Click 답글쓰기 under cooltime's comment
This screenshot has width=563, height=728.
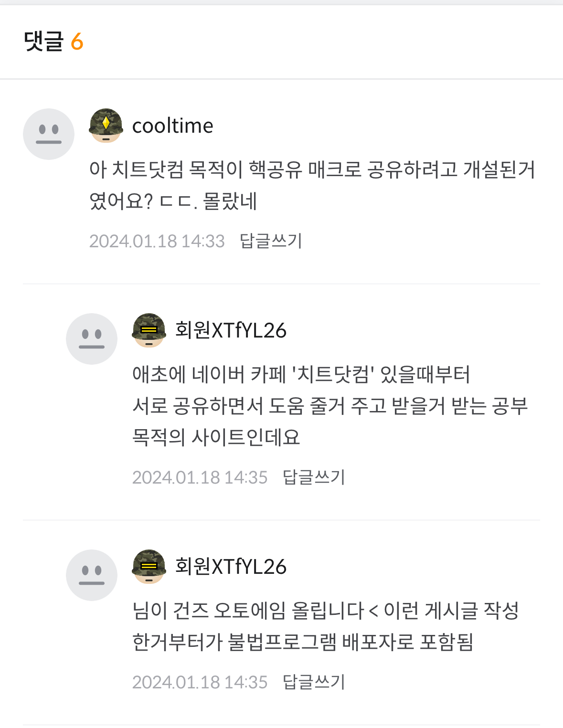[x=271, y=241]
